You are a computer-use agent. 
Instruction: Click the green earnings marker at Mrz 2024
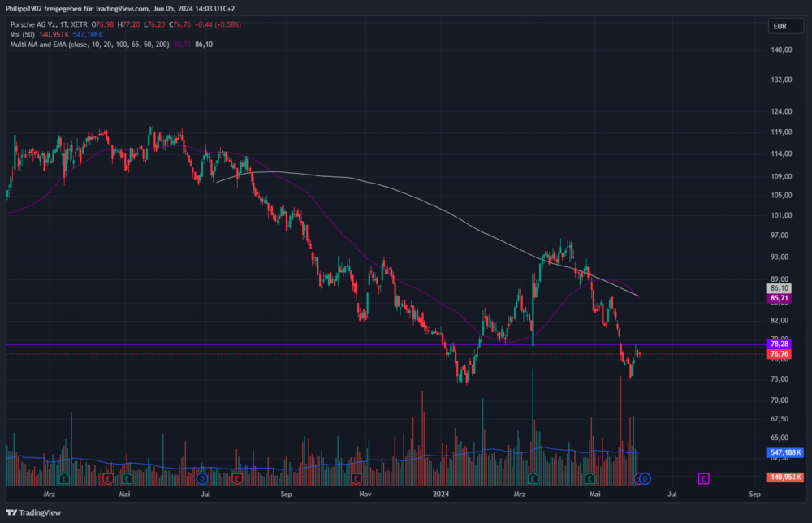(x=533, y=478)
